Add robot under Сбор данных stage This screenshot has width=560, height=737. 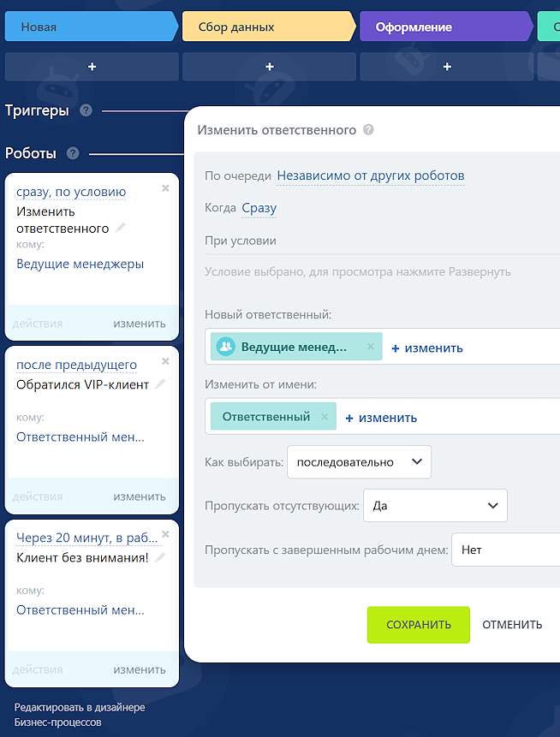coord(270,67)
